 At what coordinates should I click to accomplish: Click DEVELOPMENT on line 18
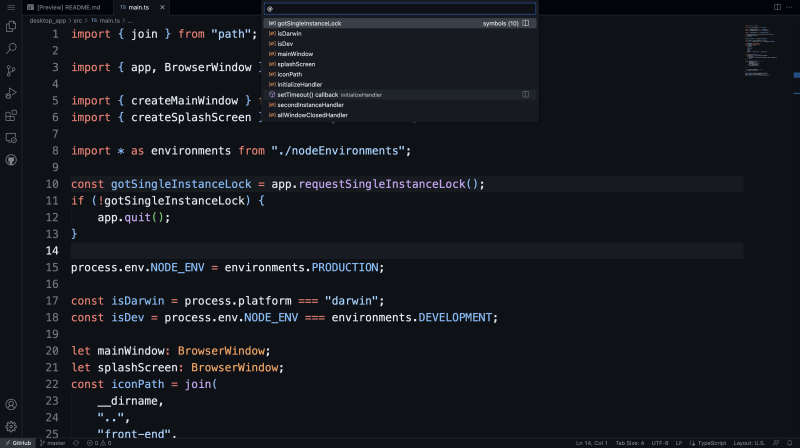[x=455, y=317]
